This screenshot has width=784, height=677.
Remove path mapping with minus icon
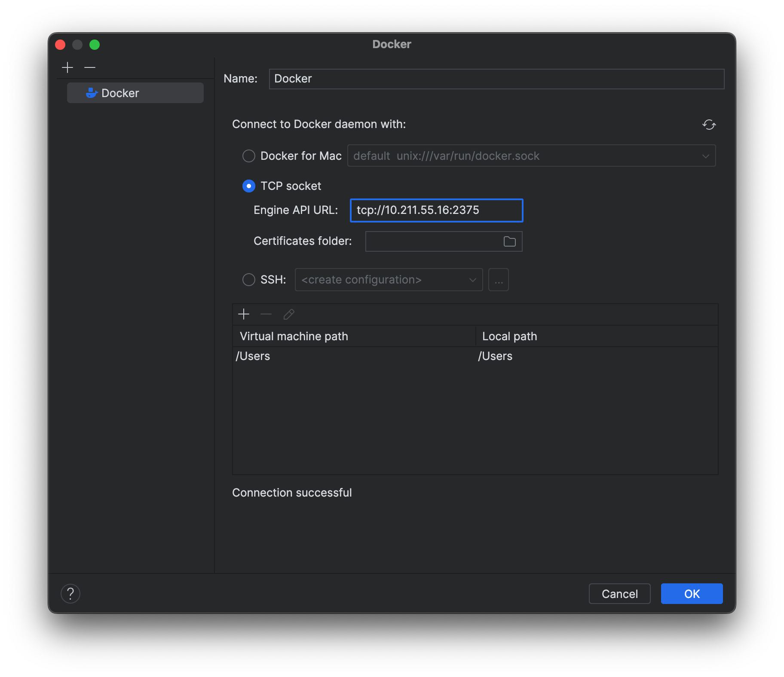coord(266,314)
